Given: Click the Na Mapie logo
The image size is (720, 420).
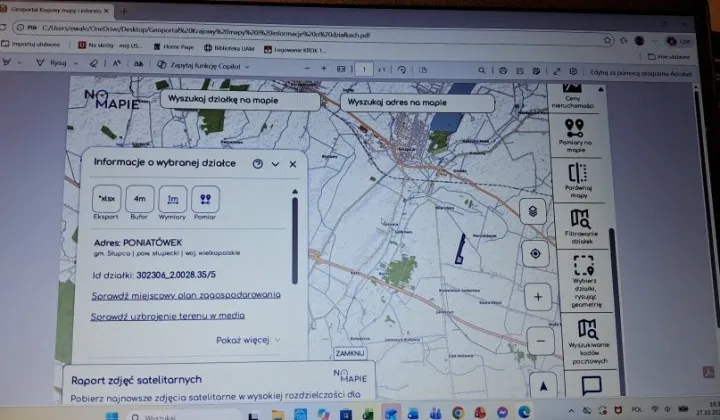Looking at the screenshot, I should coord(112,100).
